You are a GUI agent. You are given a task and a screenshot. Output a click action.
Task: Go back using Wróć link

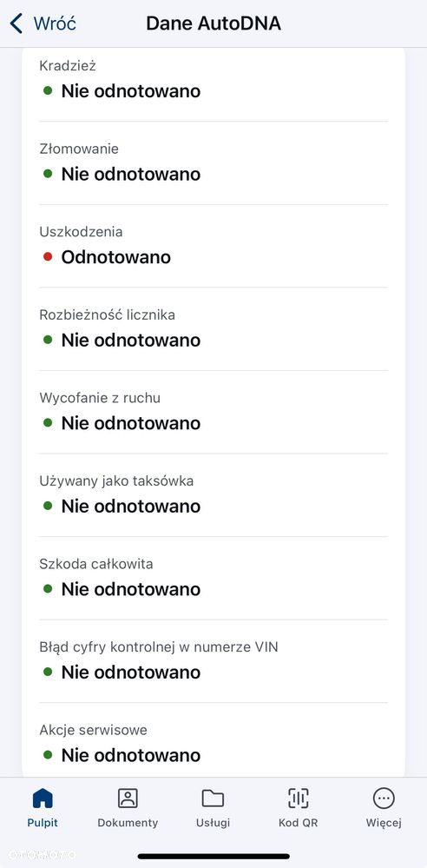pyautogui.click(x=55, y=23)
